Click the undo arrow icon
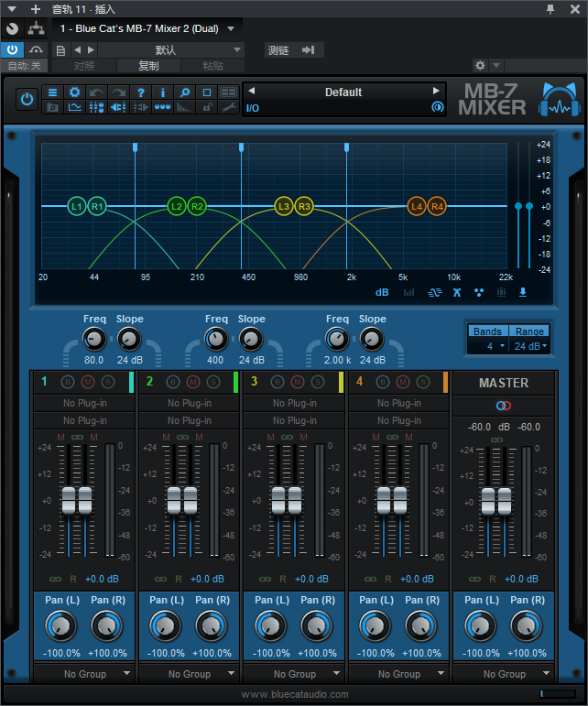This screenshot has width=588, height=706. point(96,92)
